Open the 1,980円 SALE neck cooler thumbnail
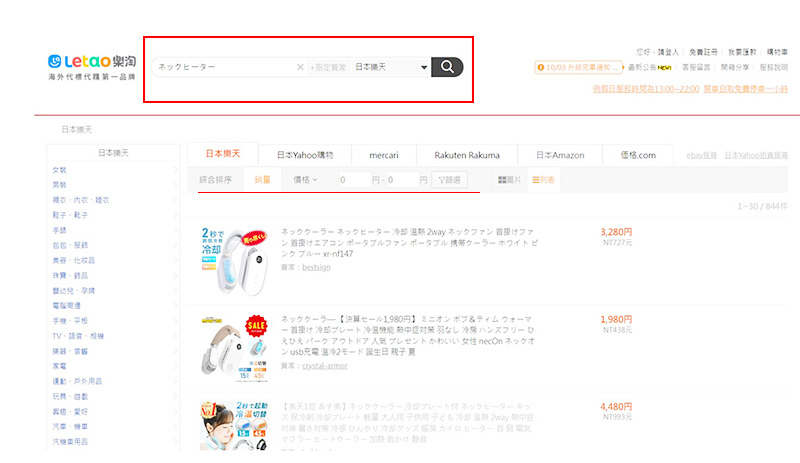This screenshot has width=800, height=463. click(234, 348)
